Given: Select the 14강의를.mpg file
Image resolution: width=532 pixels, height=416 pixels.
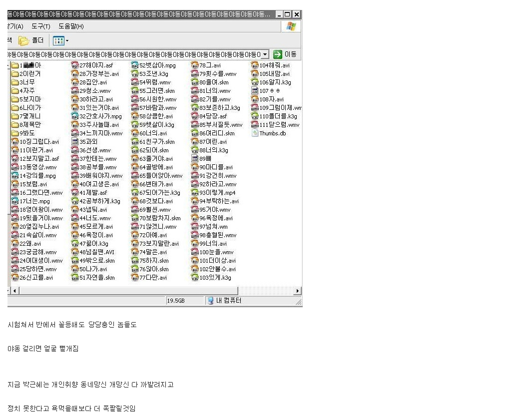Looking at the screenshot, I should pyautogui.click(x=33, y=176).
